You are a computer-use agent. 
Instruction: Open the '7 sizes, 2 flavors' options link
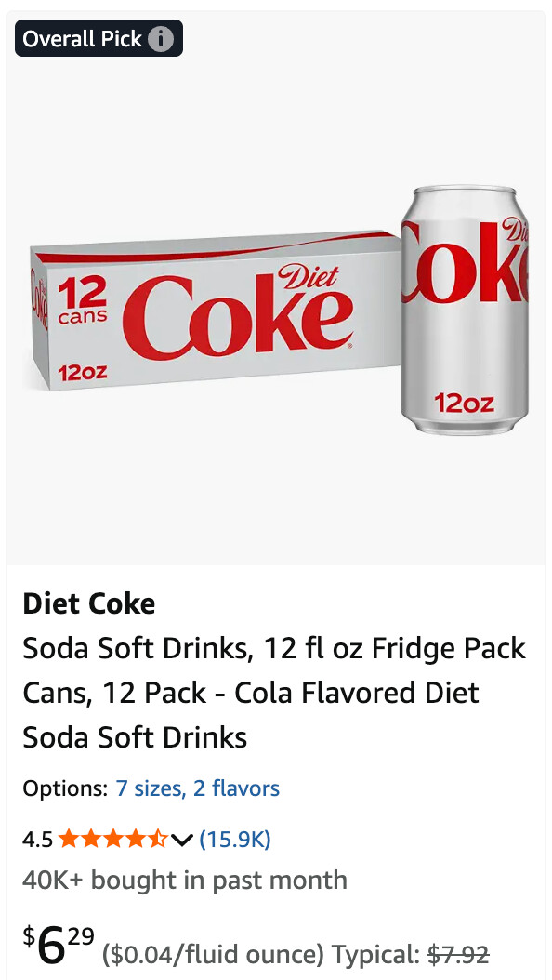pos(197,788)
